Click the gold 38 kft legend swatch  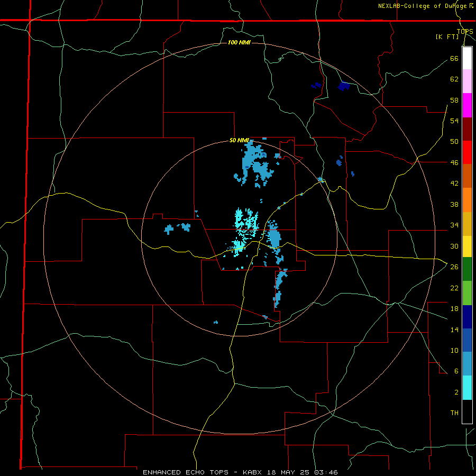point(467,224)
